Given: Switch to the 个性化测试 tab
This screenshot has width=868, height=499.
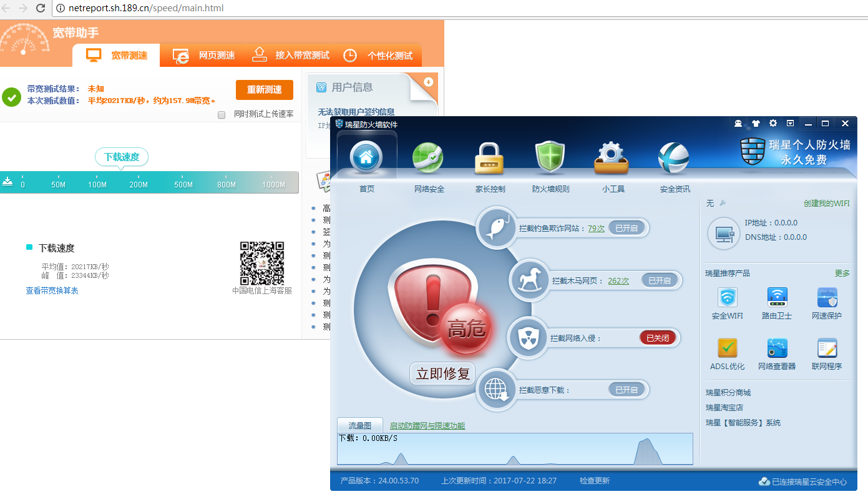Looking at the screenshot, I should tap(379, 56).
